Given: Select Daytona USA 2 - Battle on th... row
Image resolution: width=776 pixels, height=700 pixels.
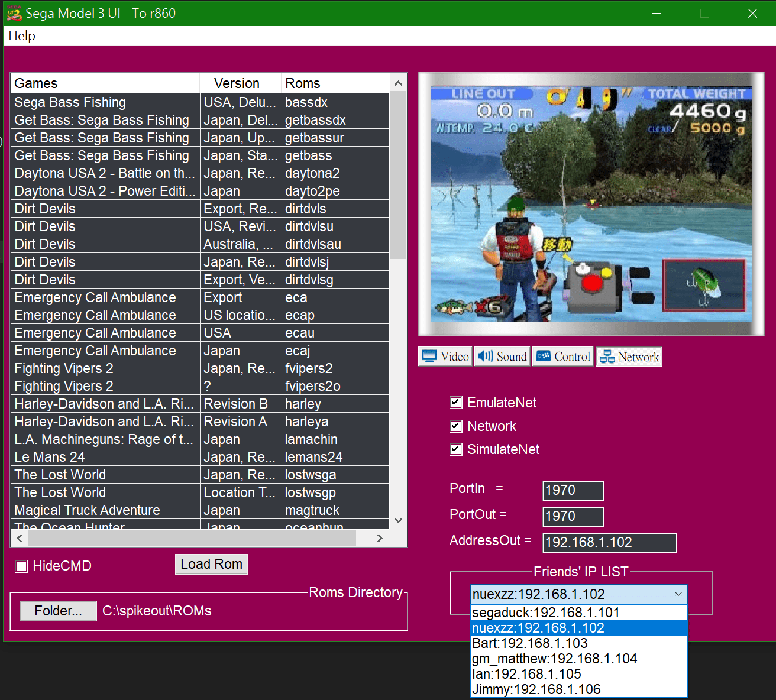Looking at the screenshot, I should tap(200, 173).
